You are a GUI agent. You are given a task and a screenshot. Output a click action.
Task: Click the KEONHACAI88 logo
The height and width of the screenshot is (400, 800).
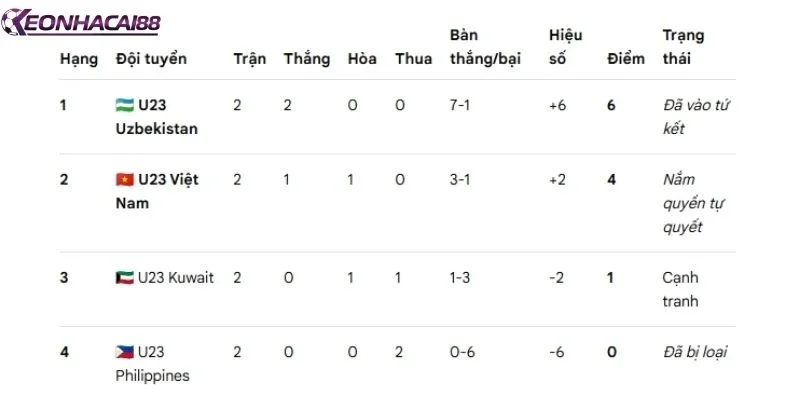pyautogui.click(x=81, y=22)
